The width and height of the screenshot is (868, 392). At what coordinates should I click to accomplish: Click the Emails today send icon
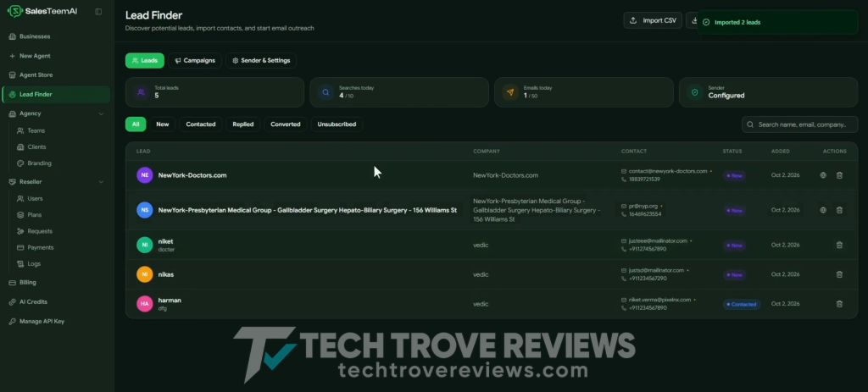tap(510, 91)
